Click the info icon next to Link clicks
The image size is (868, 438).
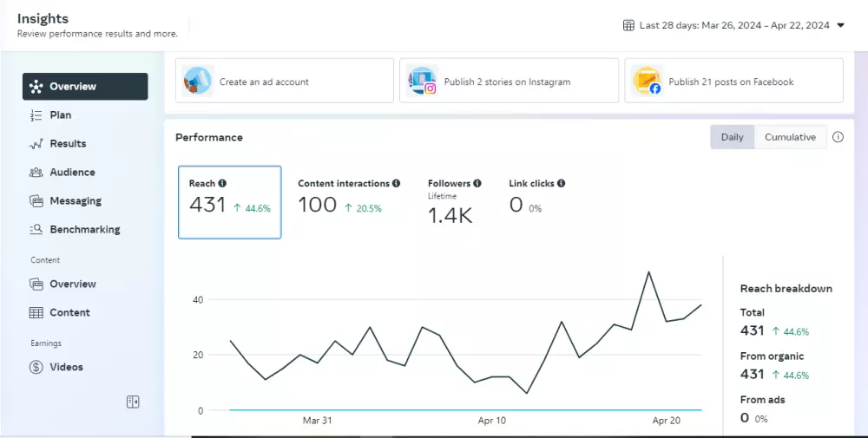[562, 183]
